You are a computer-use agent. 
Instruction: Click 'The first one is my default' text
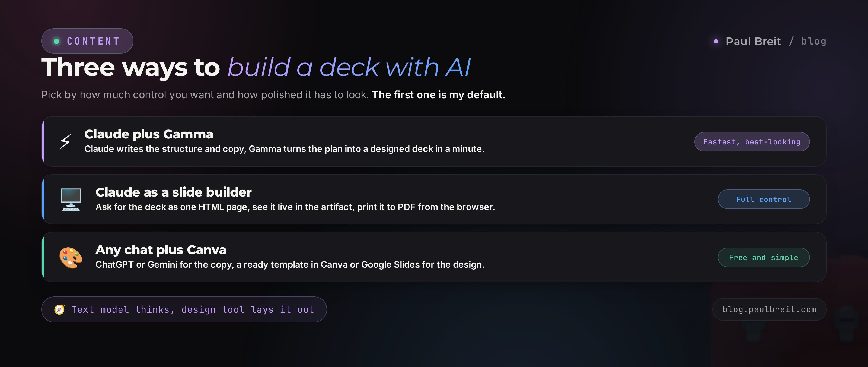pos(438,95)
